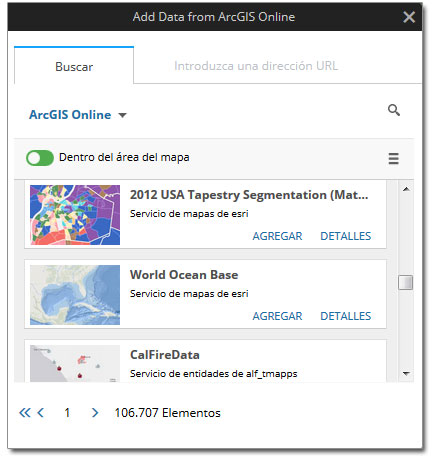Click the 106.707 Elementos count

168,413
